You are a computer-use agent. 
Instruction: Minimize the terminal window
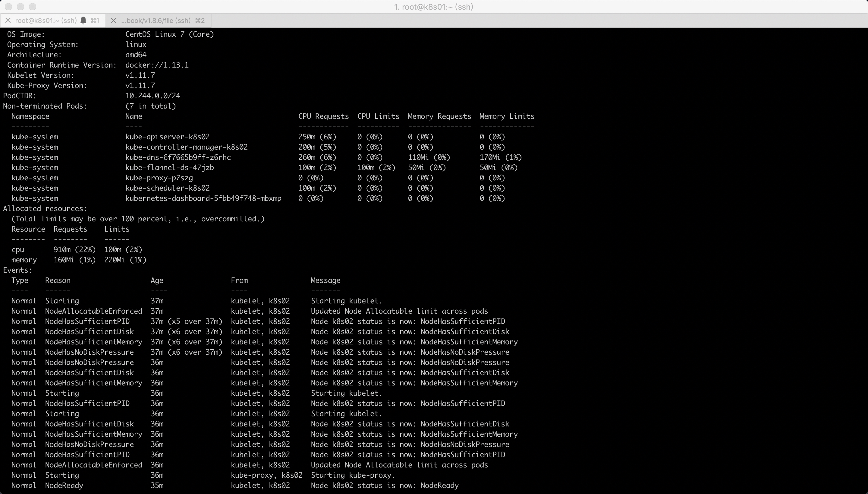click(x=20, y=6)
